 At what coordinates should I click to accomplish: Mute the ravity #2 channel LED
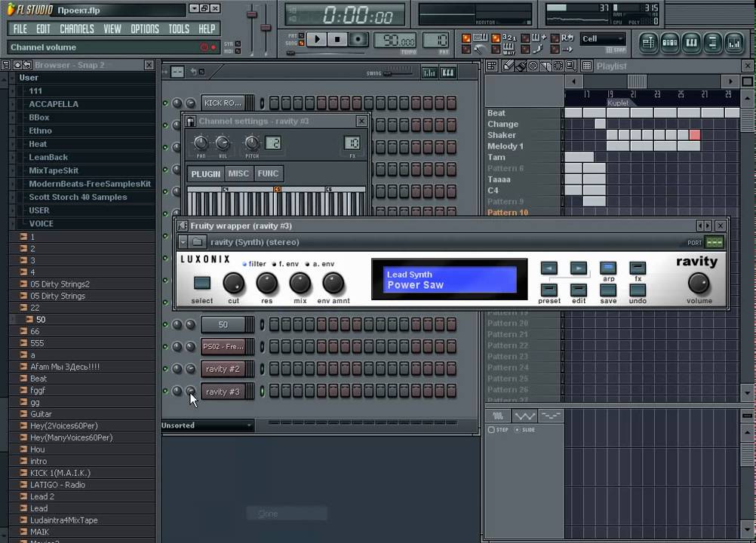click(x=165, y=369)
